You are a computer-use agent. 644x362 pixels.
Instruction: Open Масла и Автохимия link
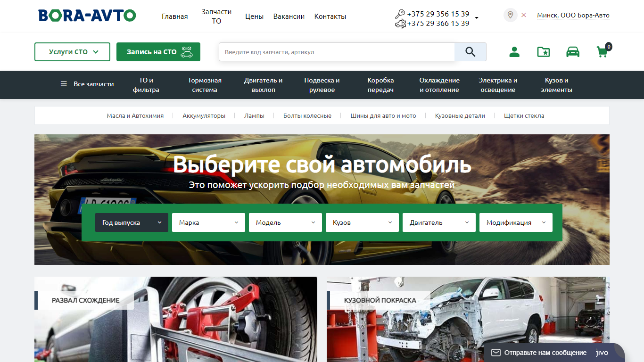click(x=135, y=115)
